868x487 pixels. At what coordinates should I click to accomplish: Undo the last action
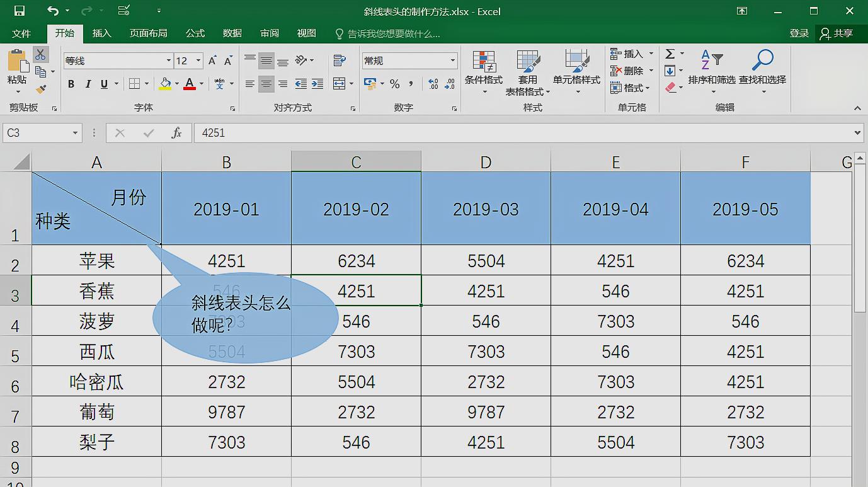[53, 11]
